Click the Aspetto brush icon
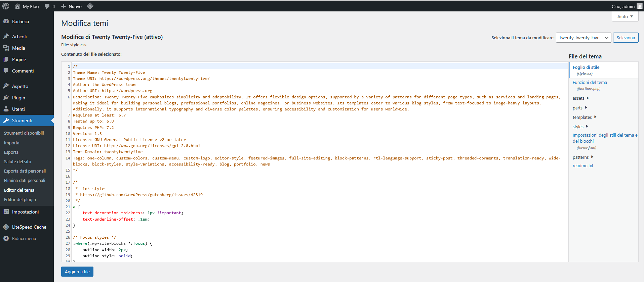The image size is (644, 282). point(6,86)
